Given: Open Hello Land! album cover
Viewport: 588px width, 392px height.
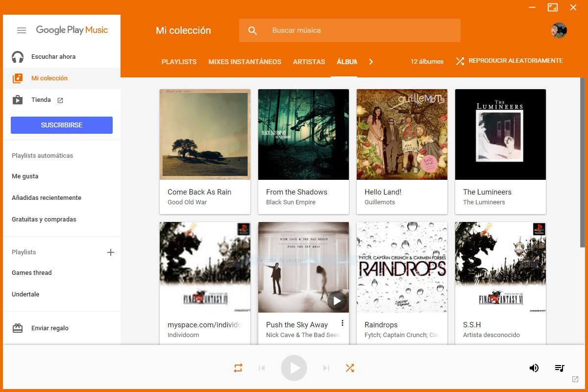Looking at the screenshot, I should click(402, 135).
